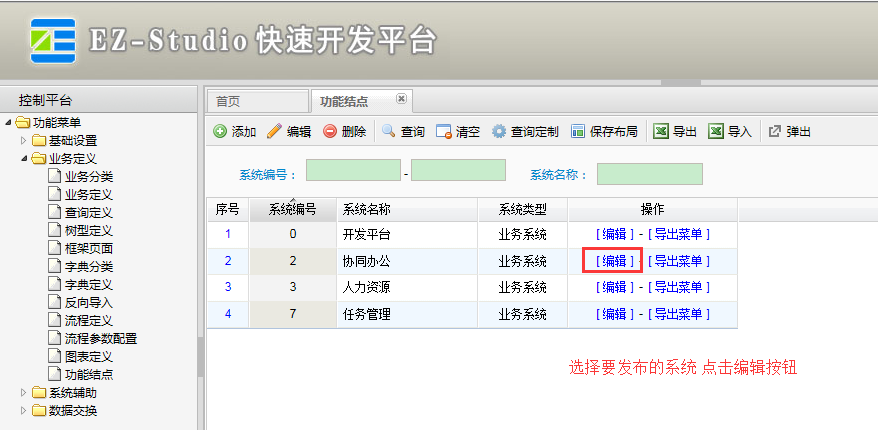Screen dimensions: 878x430
Task: Expand the 系统辅助 tree node
Action: (x=23, y=392)
